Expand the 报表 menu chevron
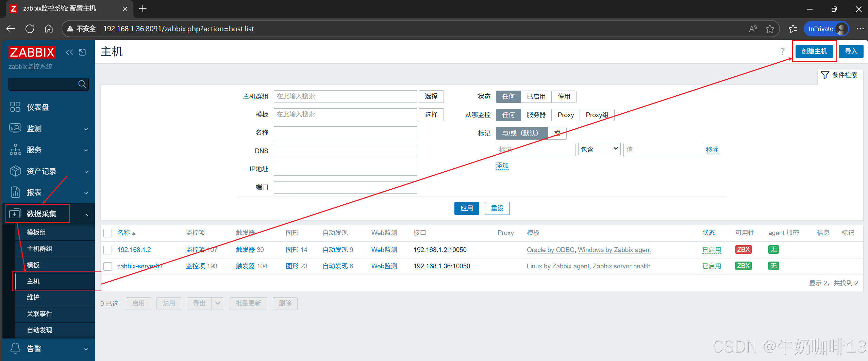Image resolution: width=868 pixels, height=361 pixels. click(86, 193)
